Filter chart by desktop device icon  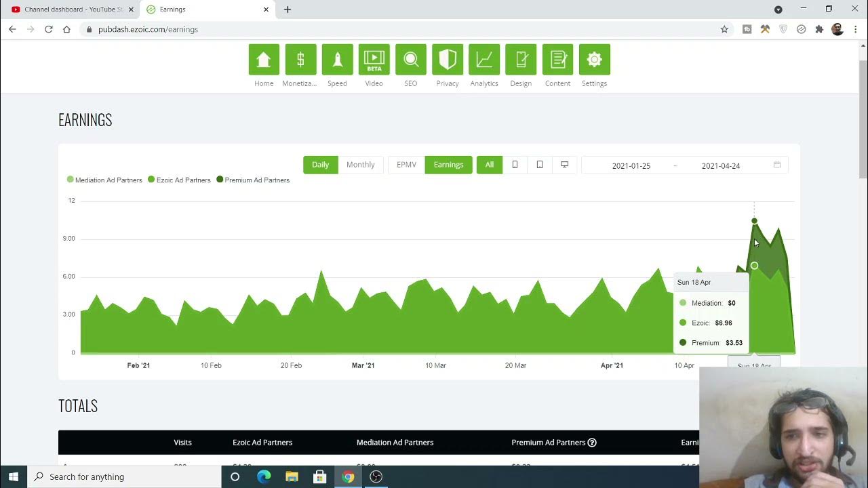click(564, 165)
